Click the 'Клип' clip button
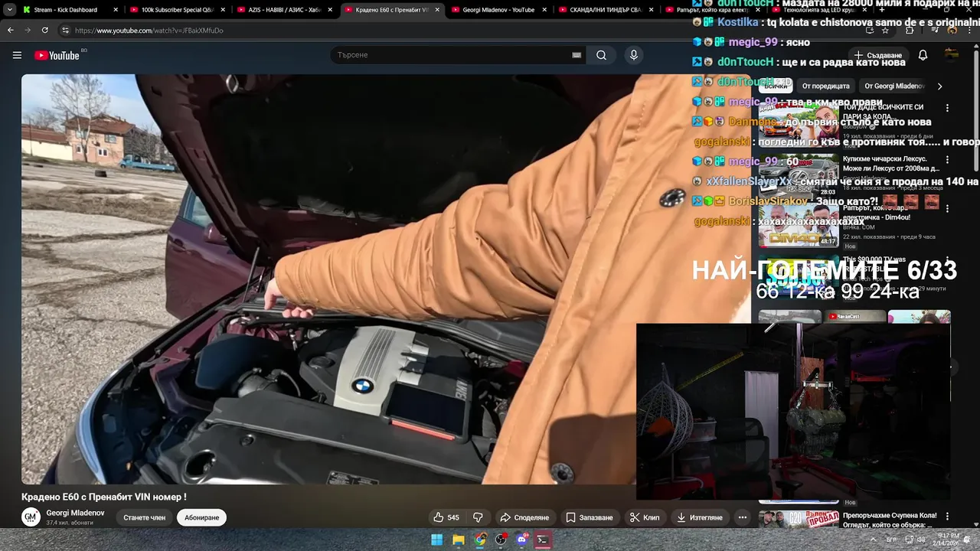 click(x=645, y=517)
